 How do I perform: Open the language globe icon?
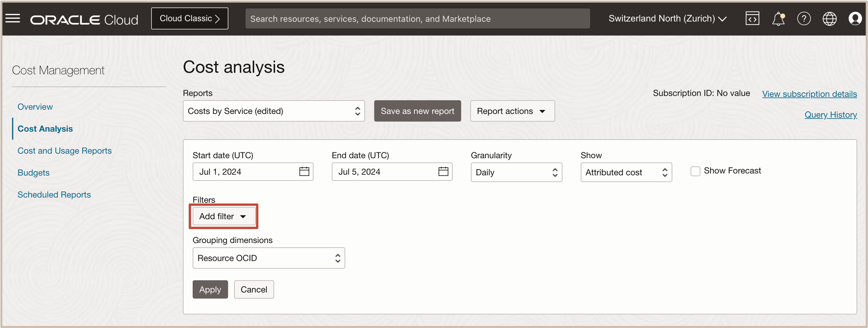(x=829, y=19)
